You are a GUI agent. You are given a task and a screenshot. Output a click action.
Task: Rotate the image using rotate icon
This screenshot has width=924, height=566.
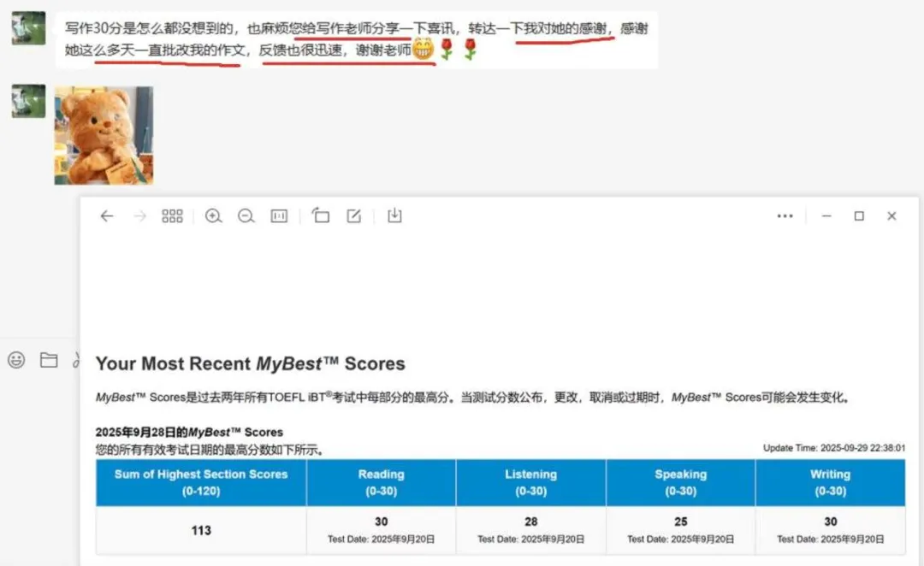click(321, 215)
